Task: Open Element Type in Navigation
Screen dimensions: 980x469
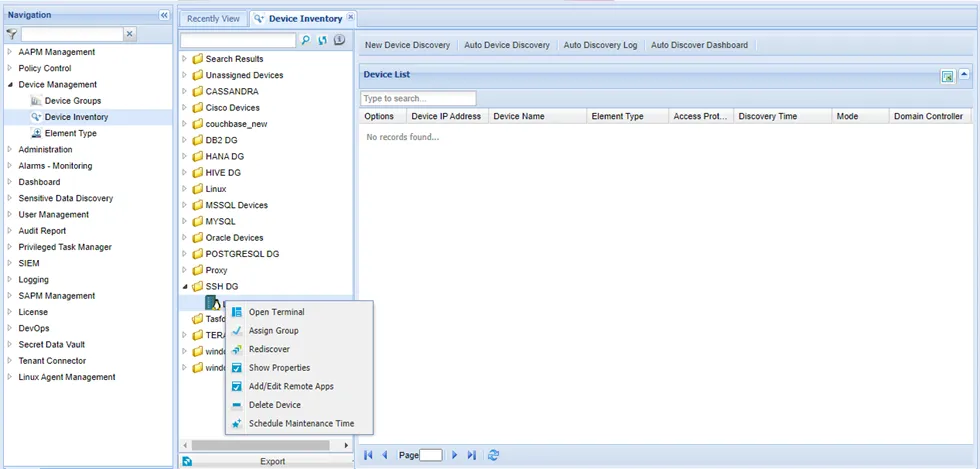Action: pos(71,133)
